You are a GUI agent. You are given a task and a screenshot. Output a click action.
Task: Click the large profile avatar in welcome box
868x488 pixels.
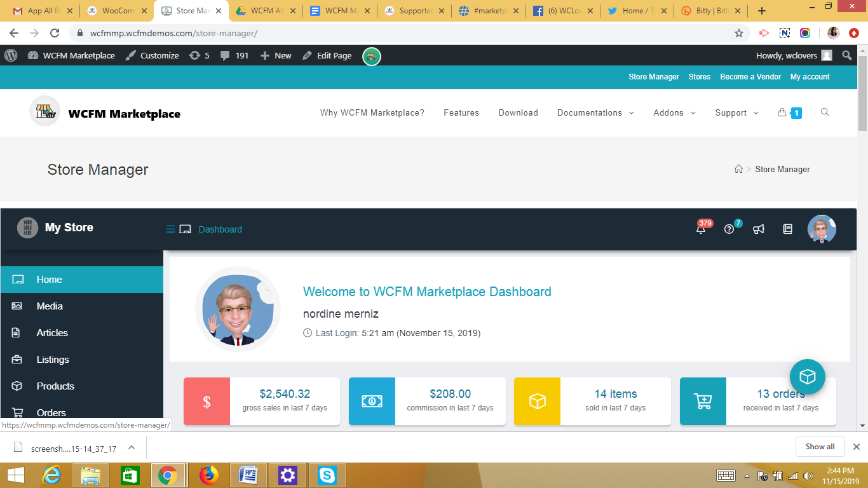pyautogui.click(x=238, y=309)
